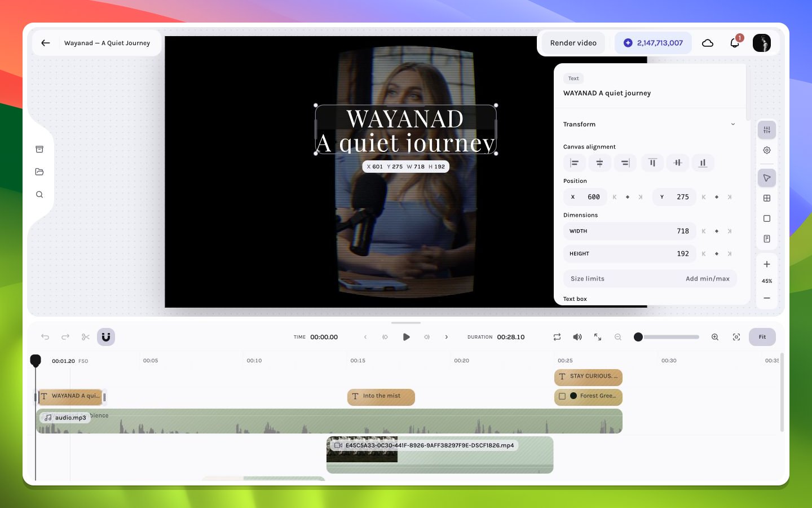The height and width of the screenshot is (508, 812).
Task: Open the document notes tool icon
Action: tap(767, 239)
